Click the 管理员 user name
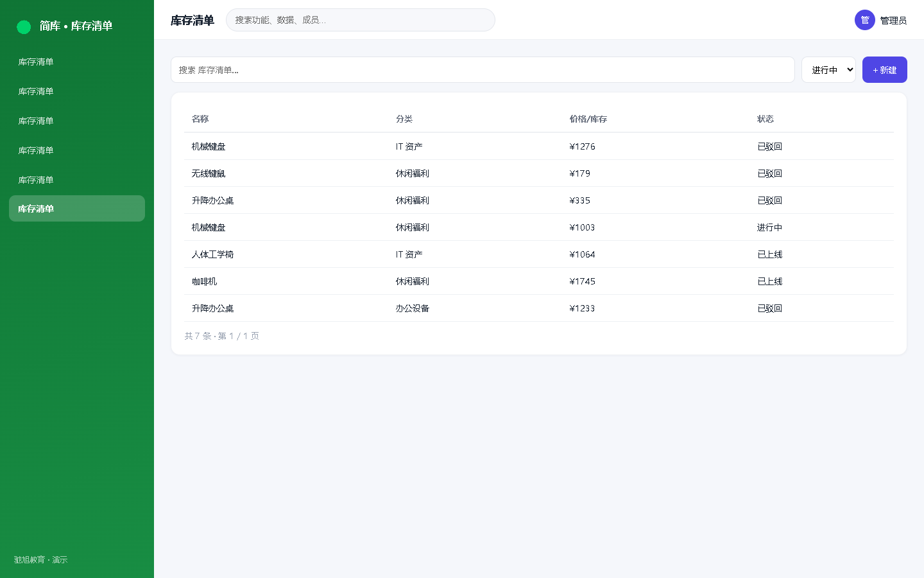This screenshot has height=578, width=924. pos(893,21)
